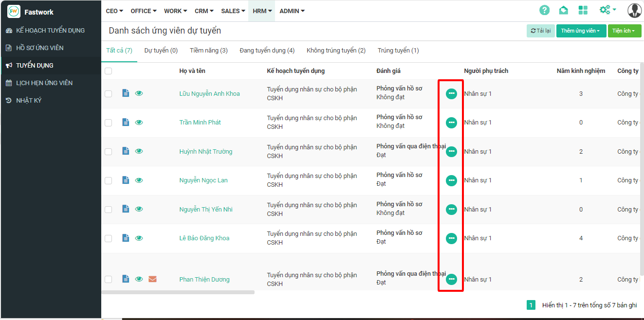Image resolution: width=644 pixels, height=320 pixels.
Task: View details eye icon for Nguyễn Thị Yến Nhi
Action: click(x=139, y=209)
